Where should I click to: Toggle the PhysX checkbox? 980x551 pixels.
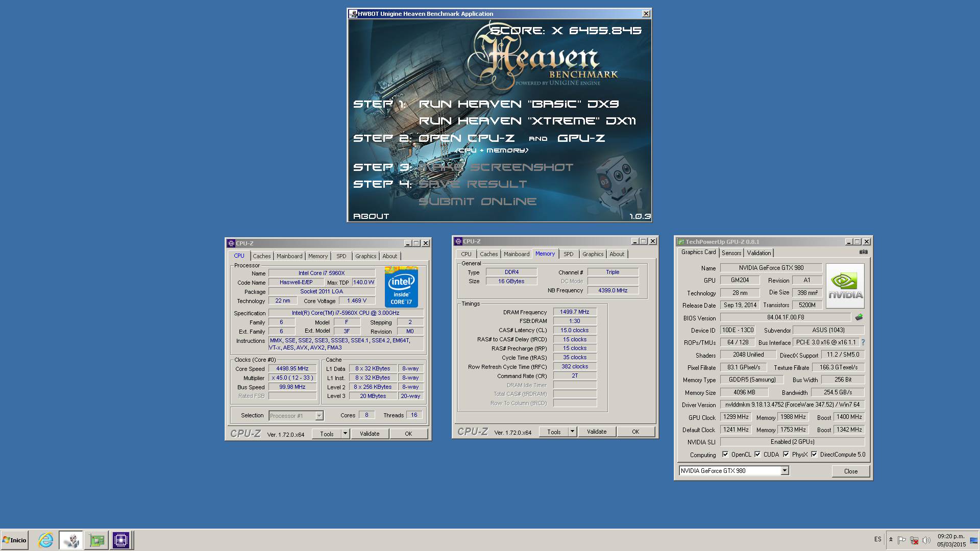[786, 454]
